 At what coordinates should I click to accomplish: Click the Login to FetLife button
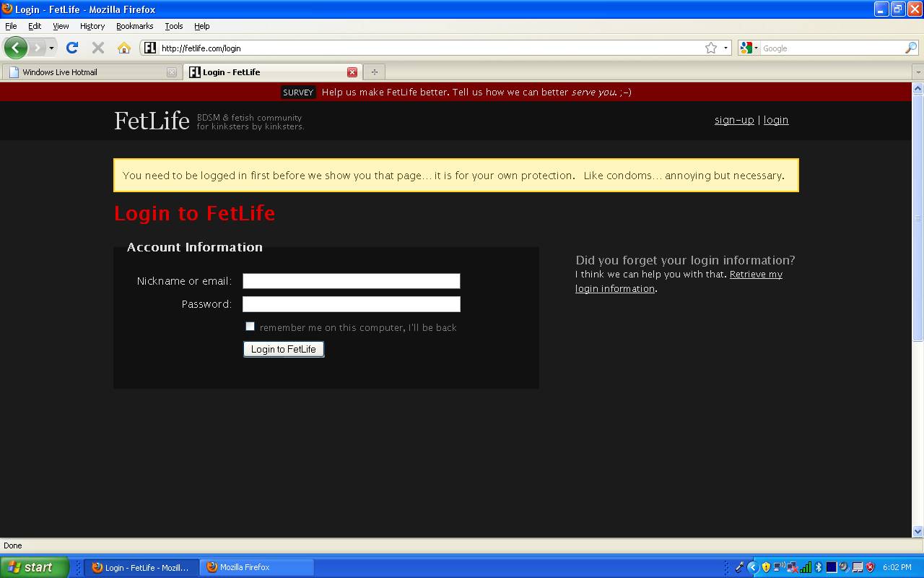click(x=284, y=349)
